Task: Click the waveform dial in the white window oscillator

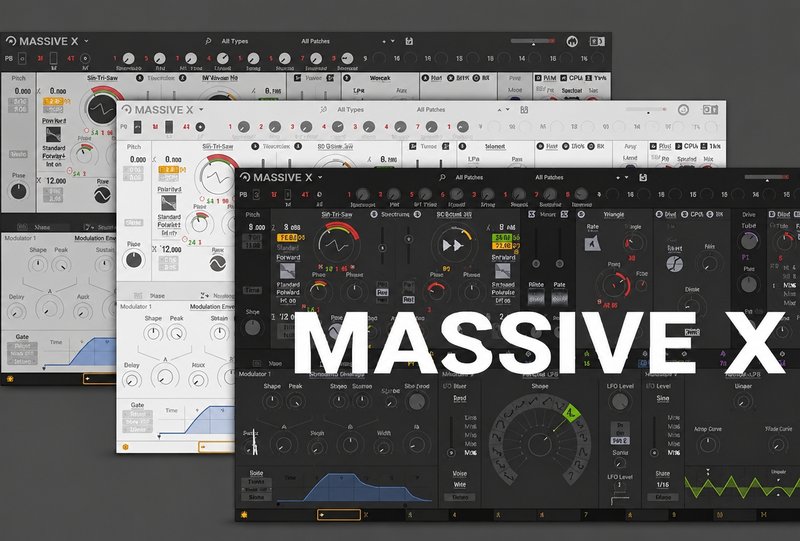Action: (217, 177)
